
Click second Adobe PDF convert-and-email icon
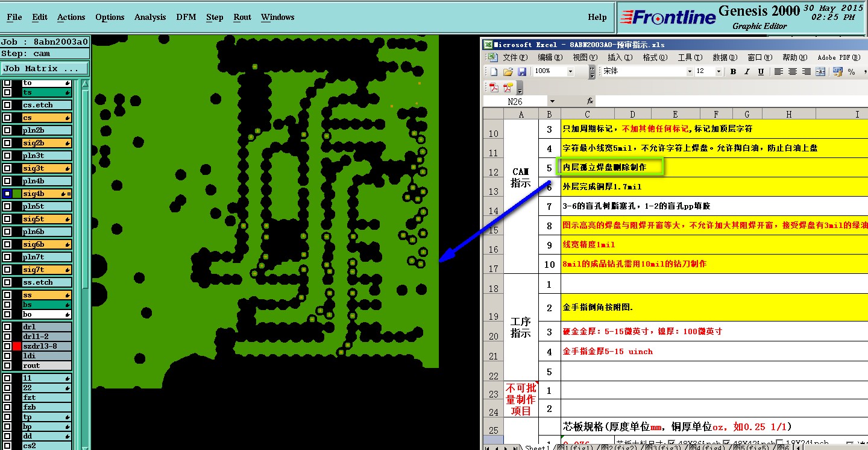pyautogui.click(x=508, y=87)
